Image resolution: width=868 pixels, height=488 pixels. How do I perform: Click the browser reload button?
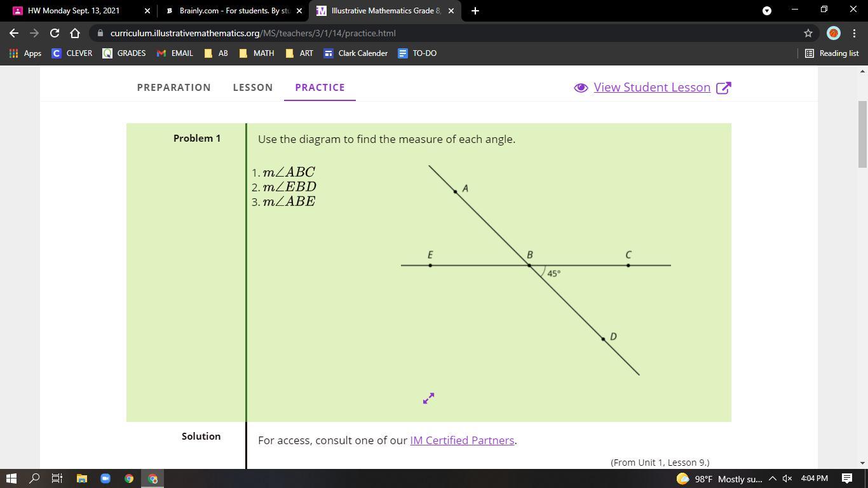[55, 33]
